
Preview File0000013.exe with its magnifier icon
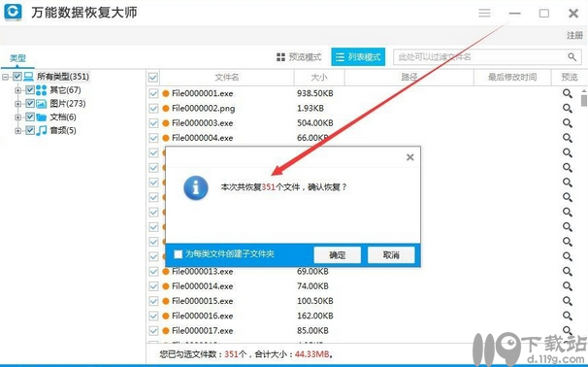click(x=568, y=271)
